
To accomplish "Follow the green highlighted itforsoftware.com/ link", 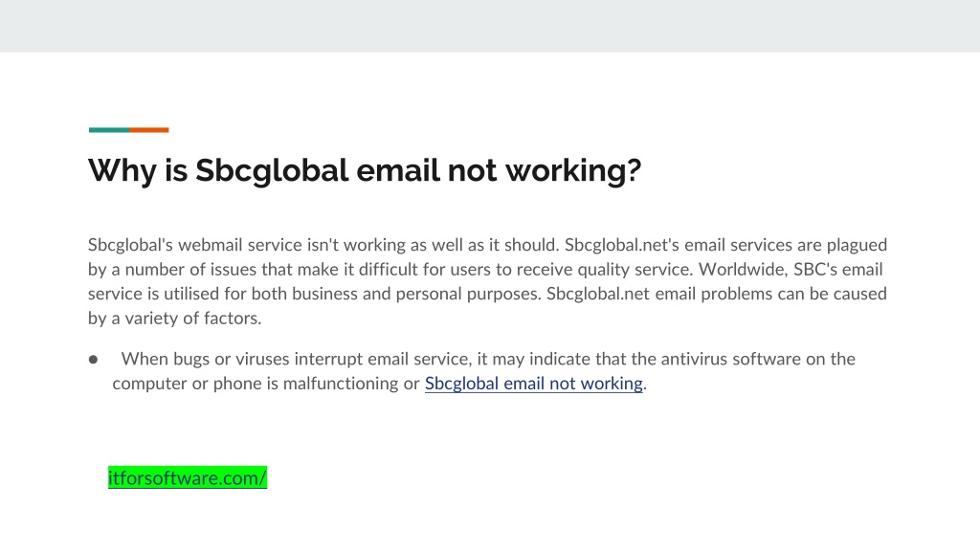I will point(188,478).
